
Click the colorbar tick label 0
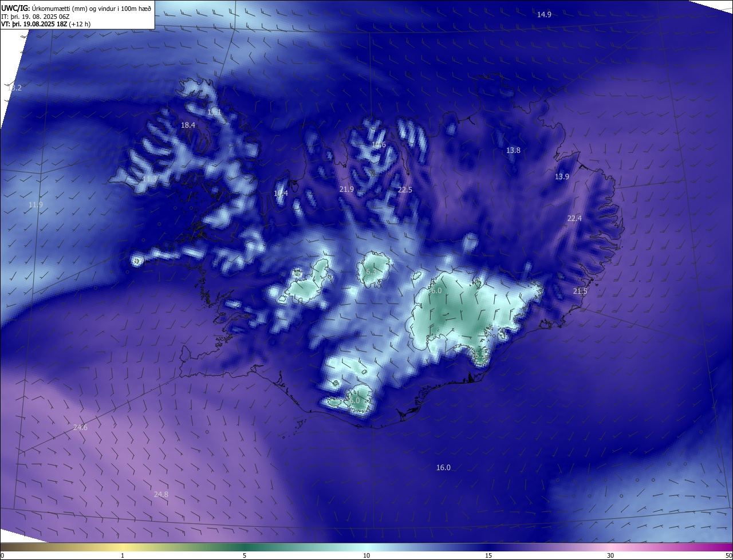click(x=2, y=555)
